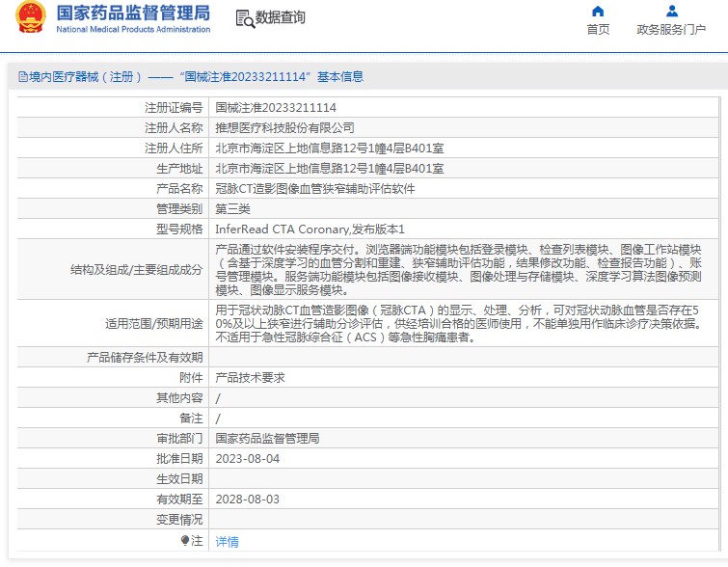Click the 管理类别 row label
Viewport: 728px width, 567px height.
pos(179,209)
